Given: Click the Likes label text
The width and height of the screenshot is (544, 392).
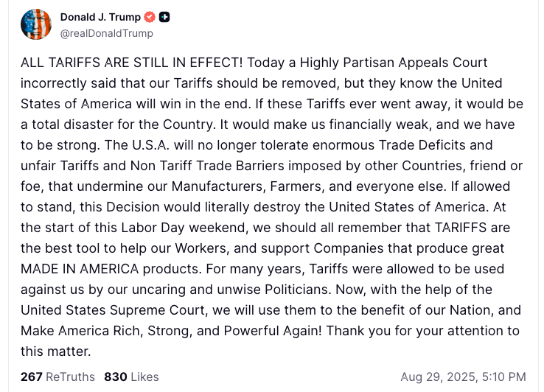Looking at the screenshot, I should (x=145, y=377).
